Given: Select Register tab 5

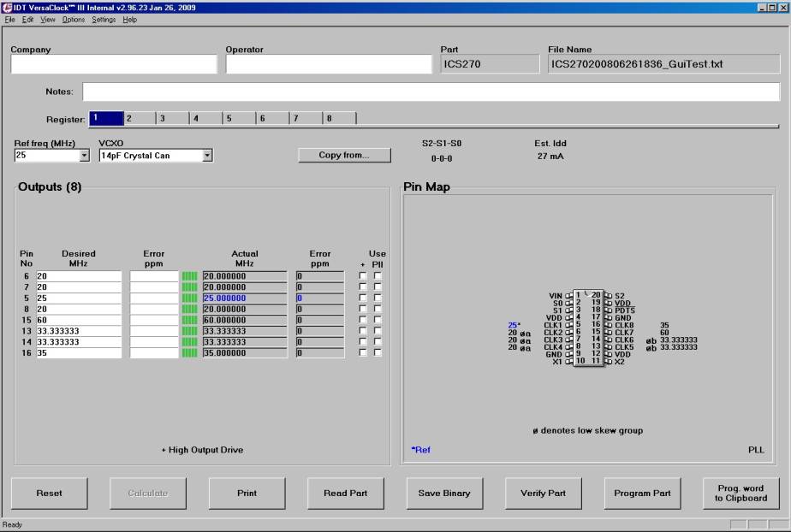Looking at the screenshot, I should tap(240, 118).
